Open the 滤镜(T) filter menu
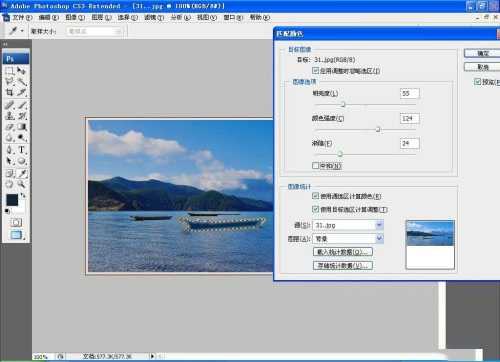500x362 pixels. click(x=154, y=17)
